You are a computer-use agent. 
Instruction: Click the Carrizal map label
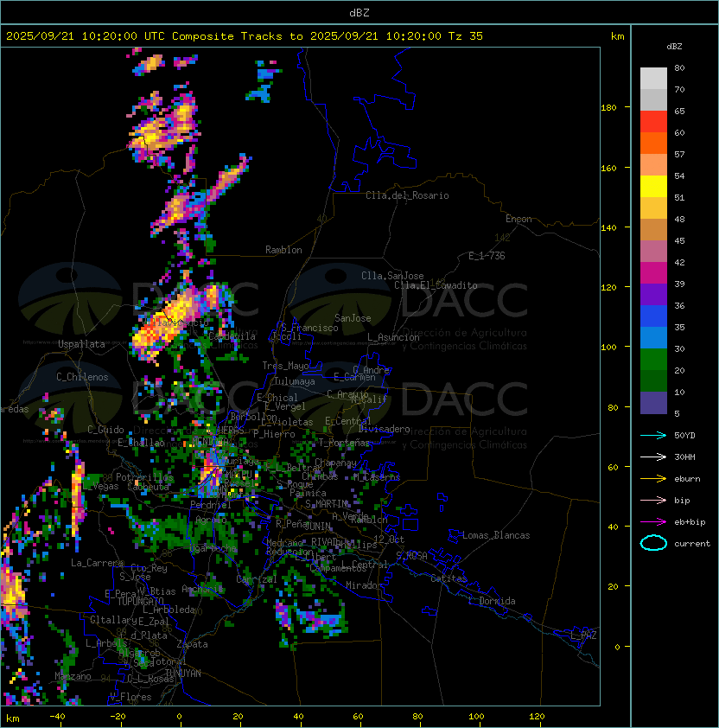point(257,579)
